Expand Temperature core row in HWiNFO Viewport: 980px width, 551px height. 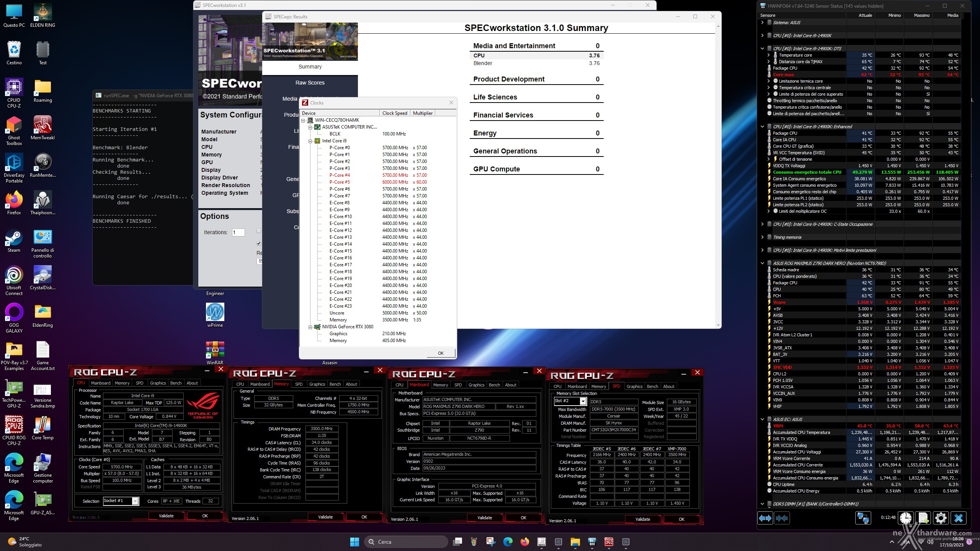[769, 55]
